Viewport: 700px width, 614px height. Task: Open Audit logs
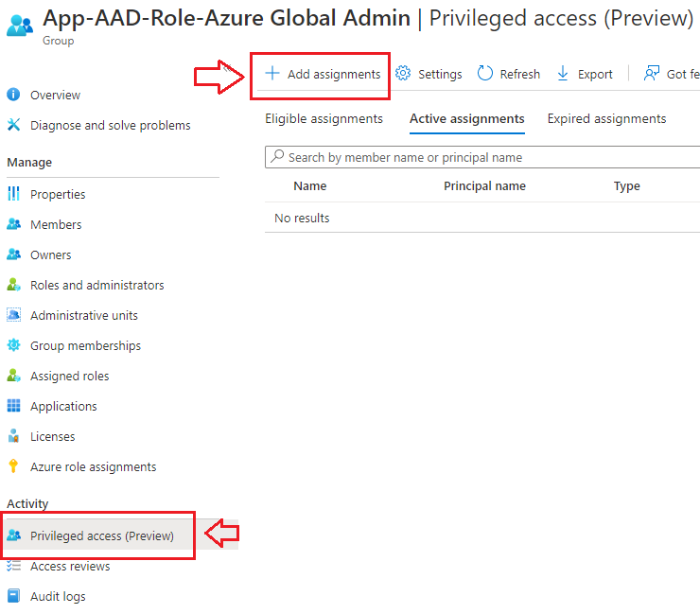pyautogui.click(x=58, y=597)
